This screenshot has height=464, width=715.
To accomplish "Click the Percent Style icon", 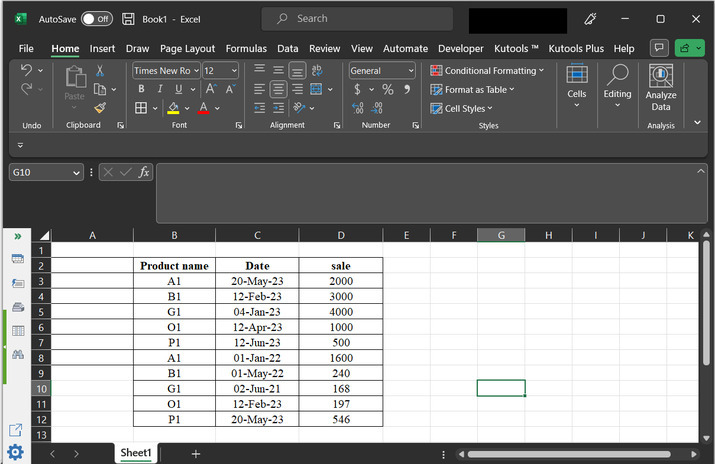I will point(388,90).
